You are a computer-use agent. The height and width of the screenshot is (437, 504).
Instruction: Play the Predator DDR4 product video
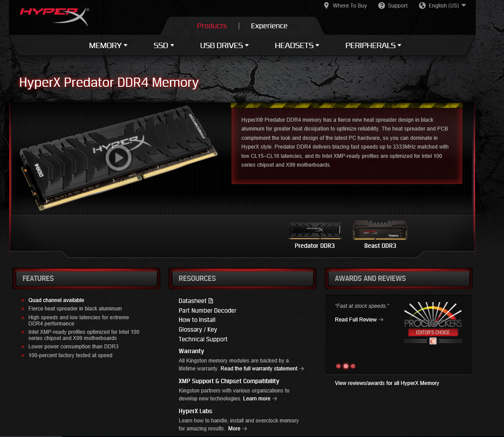[x=118, y=157]
